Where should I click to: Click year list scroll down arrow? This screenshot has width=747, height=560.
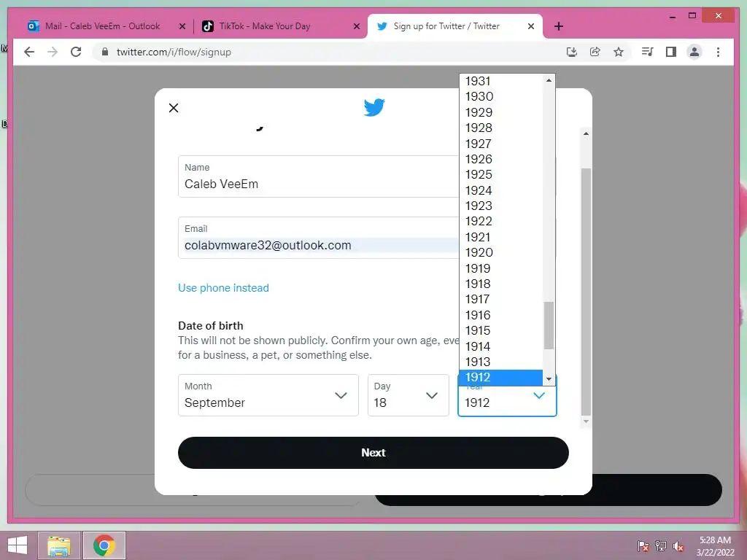pyautogui.click(x=549, y=379)
